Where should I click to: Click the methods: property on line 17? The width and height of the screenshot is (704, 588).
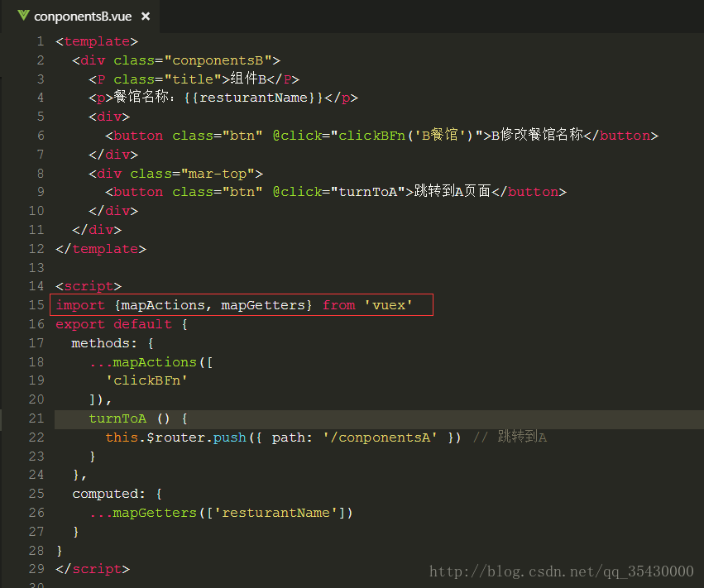point(103,343)
